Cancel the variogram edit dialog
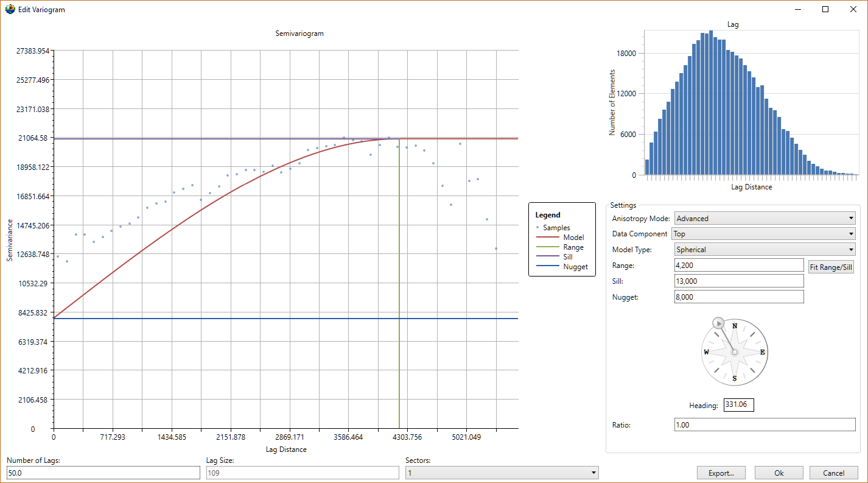 tap(833, 473)
